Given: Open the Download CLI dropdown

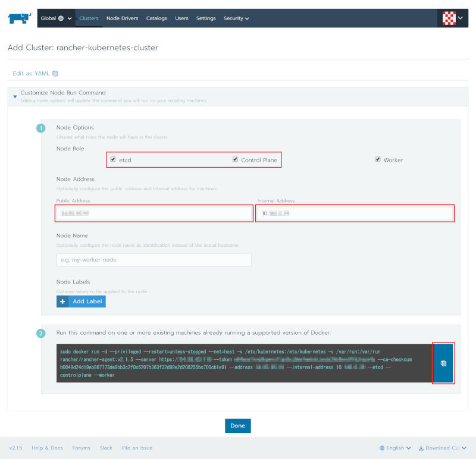Looking at the screenshot, I should (x=442, y=448).
